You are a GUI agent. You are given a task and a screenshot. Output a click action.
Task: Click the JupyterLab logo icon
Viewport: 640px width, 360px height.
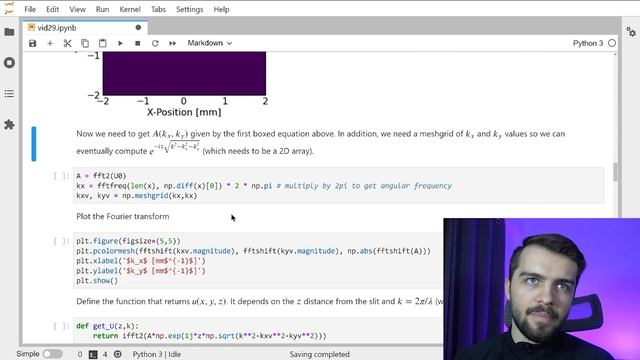[x=9, y=8]
